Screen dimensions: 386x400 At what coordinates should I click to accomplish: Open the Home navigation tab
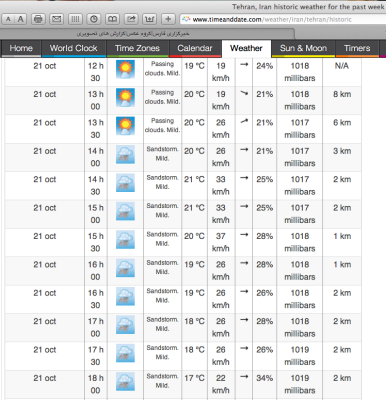(21, 48)
